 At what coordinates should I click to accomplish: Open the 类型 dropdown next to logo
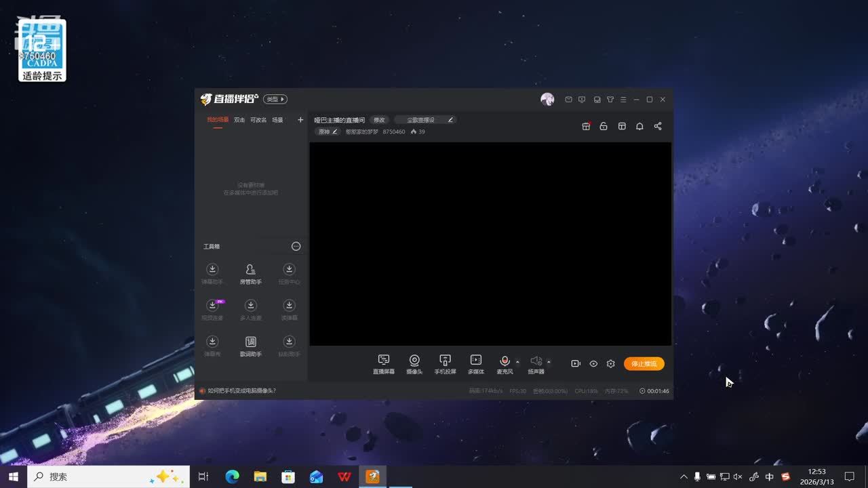[275, 100]
